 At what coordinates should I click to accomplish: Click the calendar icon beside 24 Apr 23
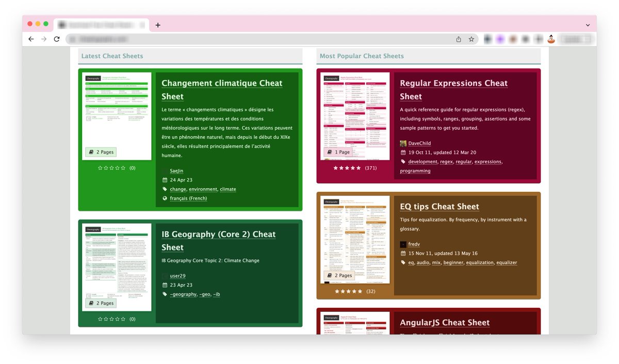(x=165, y=180)
